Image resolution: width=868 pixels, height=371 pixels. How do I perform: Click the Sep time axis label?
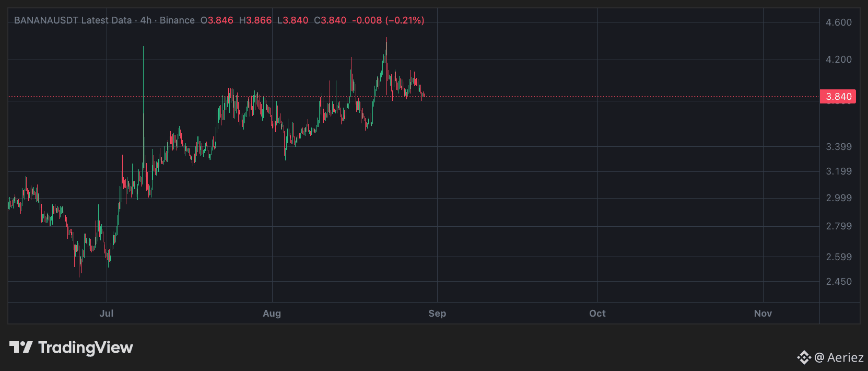437,314
